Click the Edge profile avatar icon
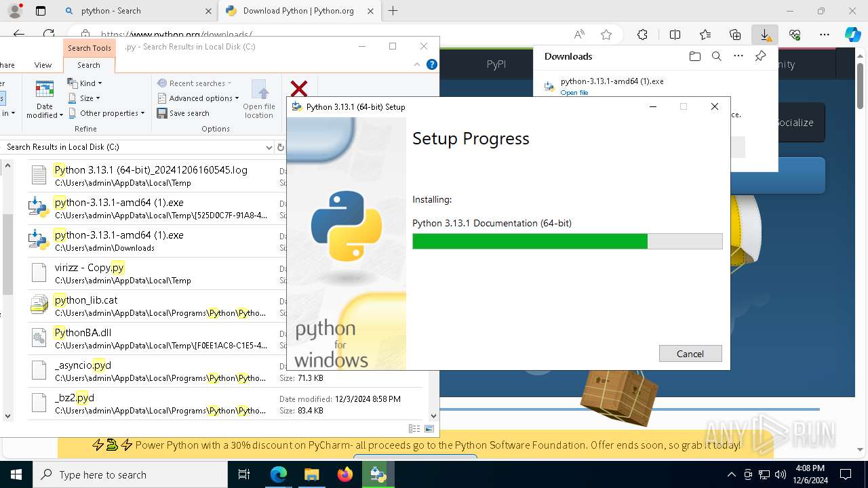 pyautogui.click(x=14, y=11)
